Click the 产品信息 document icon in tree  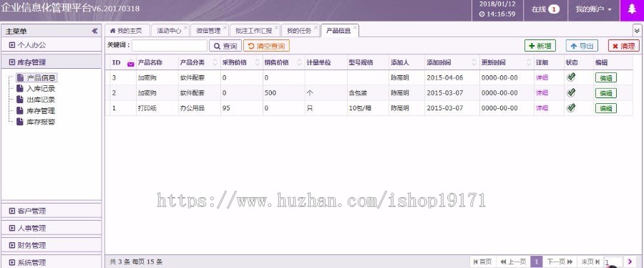20,77
